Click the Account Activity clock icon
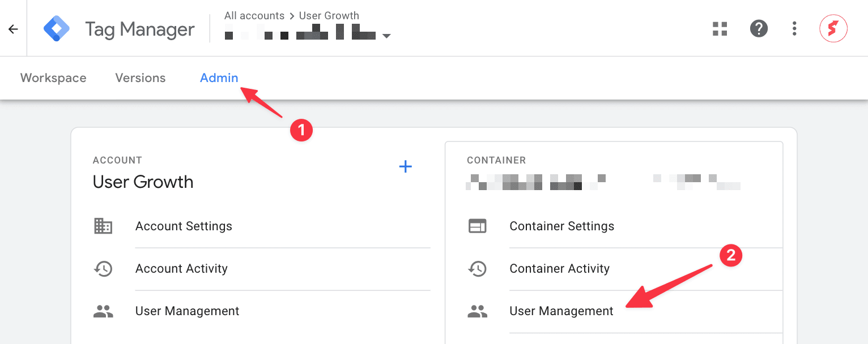This screenshot has height=344, width=868. click(103, 269)
